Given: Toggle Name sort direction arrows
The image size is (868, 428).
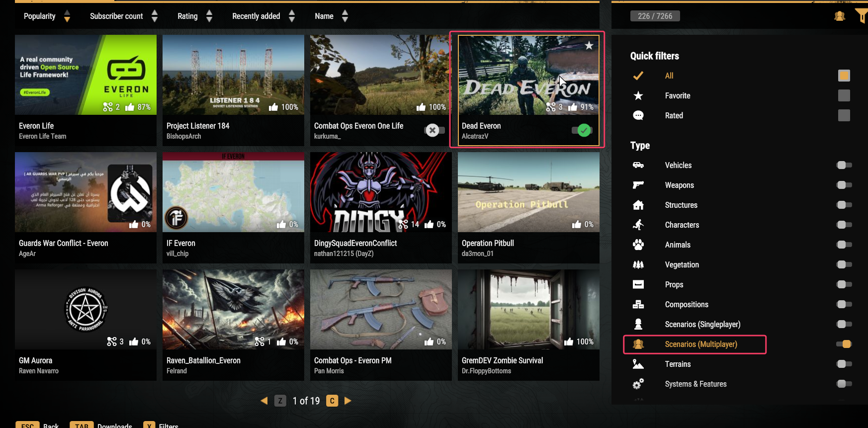Looking at the screenshot, I should pos(345,16).
